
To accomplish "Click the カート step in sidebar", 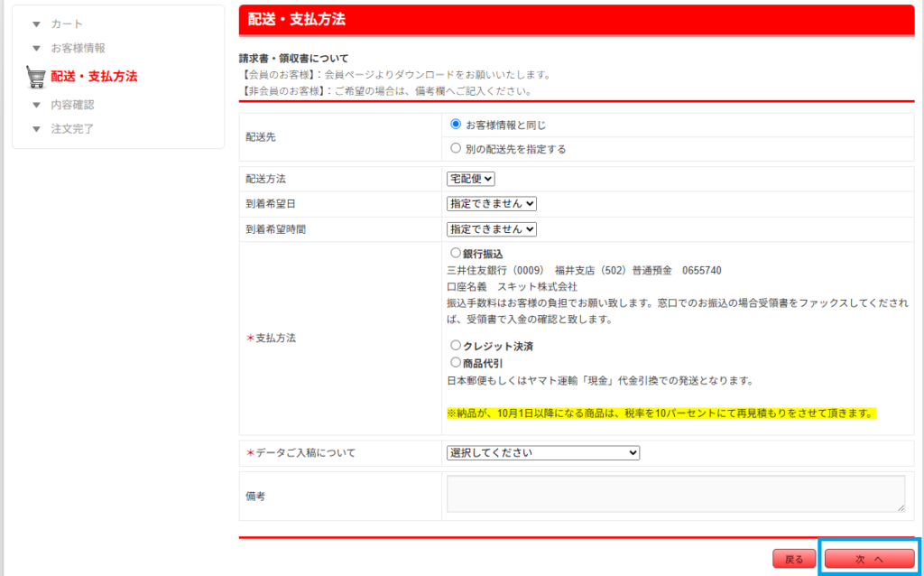I will [67, 24].
